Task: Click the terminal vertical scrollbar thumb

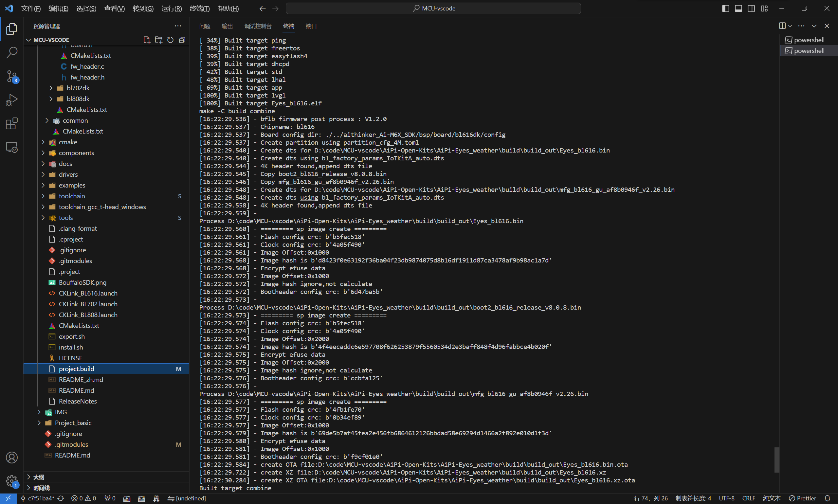Action: (x=776, y=460)
